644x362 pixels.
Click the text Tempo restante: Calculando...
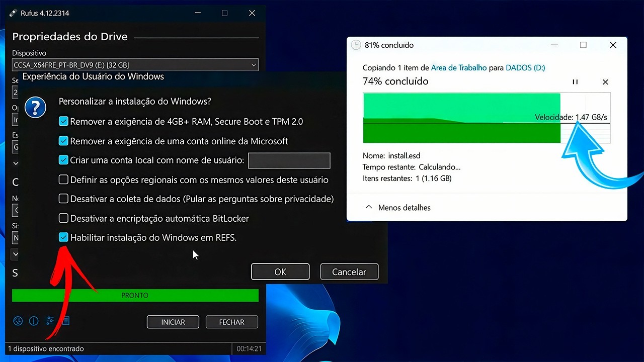coord(412,167)
